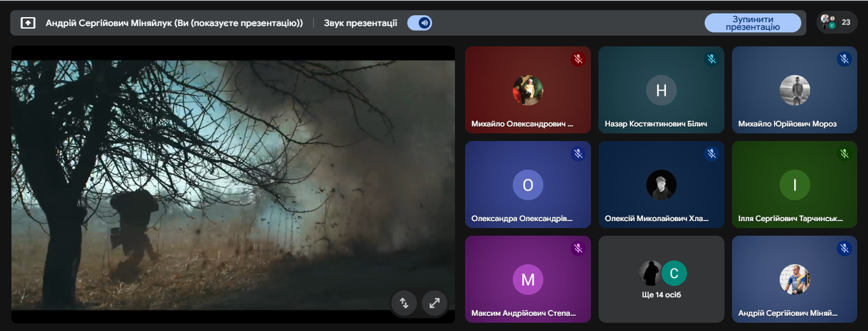Click the presentation screen-share icon in top bar

pos(28,23)
